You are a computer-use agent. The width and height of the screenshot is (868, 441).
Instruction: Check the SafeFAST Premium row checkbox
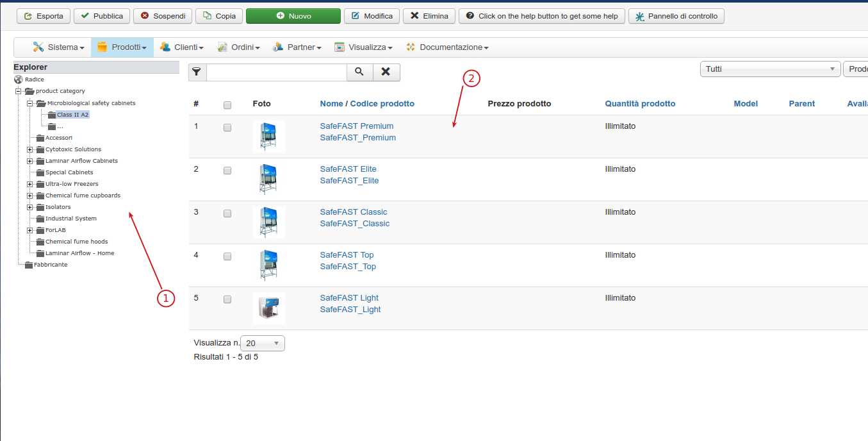tap(227, 128)
